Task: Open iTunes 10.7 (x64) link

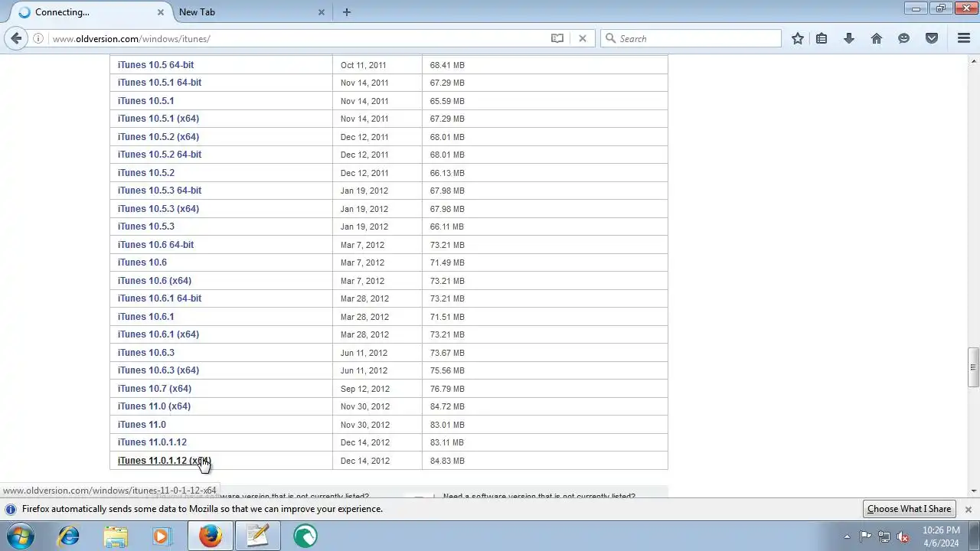Action: click(155, 389)
